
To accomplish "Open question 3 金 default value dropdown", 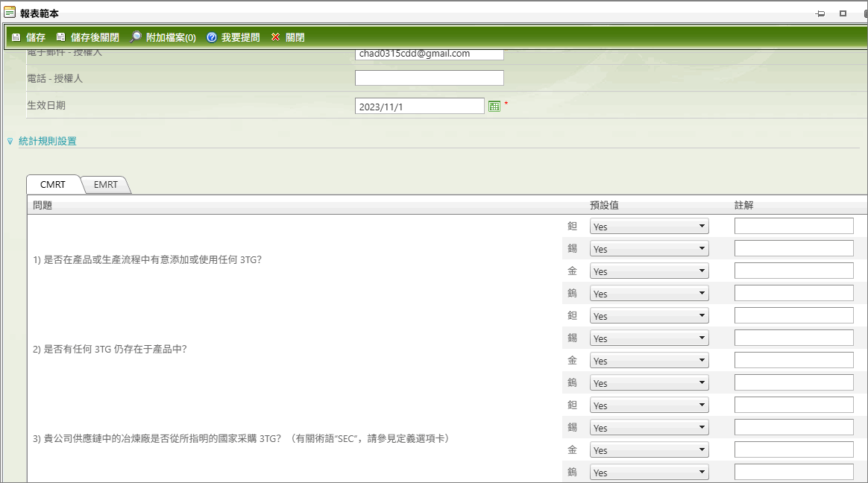I will (649, 450).
